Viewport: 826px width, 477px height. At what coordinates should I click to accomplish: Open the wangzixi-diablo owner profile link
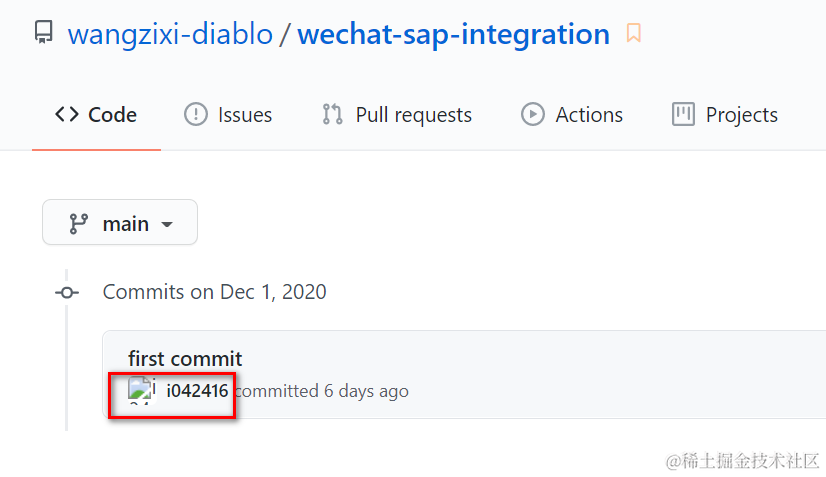(x=170, y=34)
